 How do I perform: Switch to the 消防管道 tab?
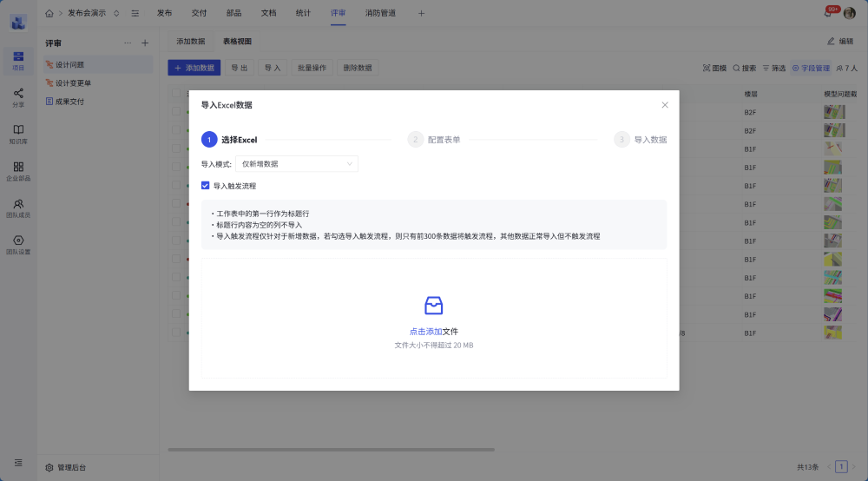point(380,13)
